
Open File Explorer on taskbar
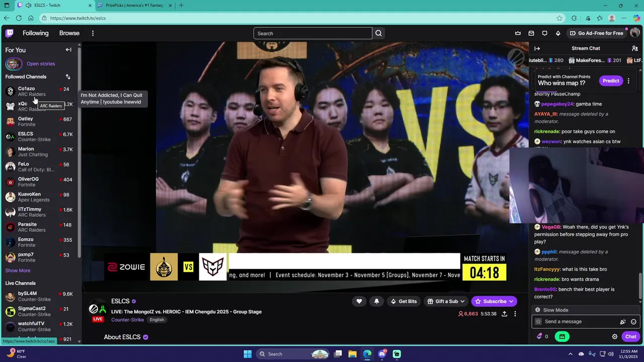(x=352, y=354)
